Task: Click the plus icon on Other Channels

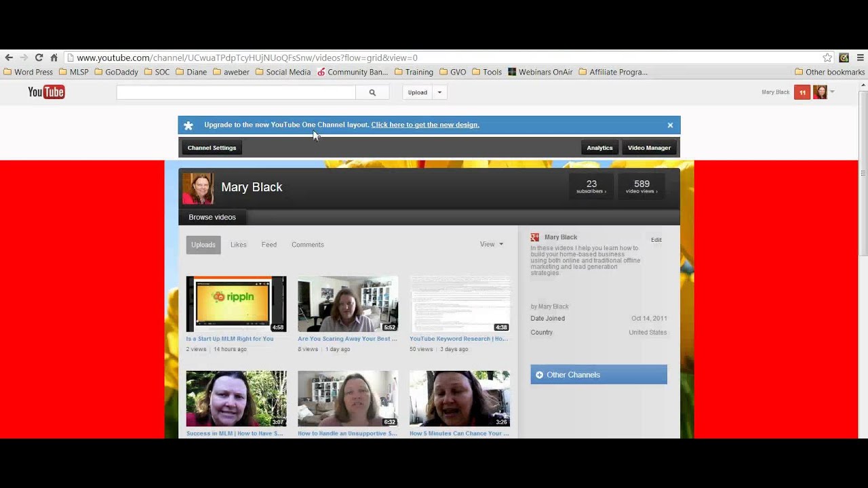Action: pyautogui.click(x=540, y=375)
